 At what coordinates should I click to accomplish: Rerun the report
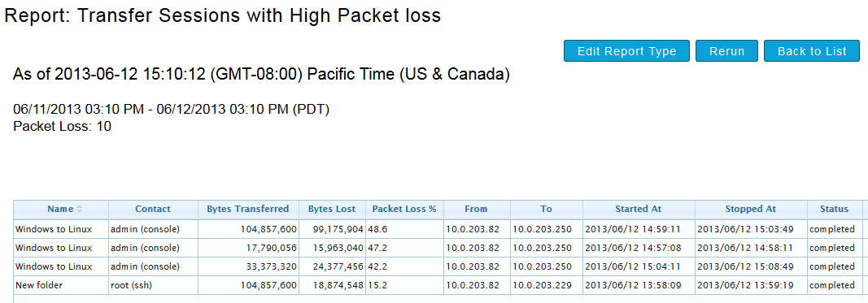pyautogui.click(x=726, y=51)
